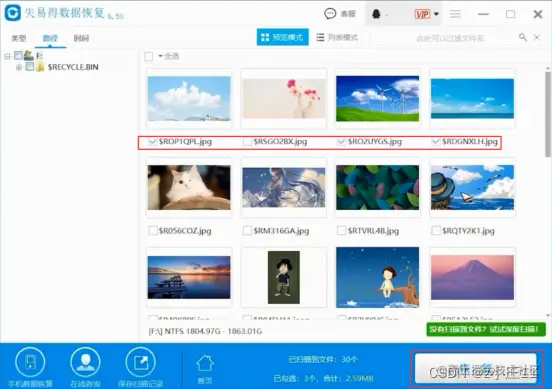
Task: Click the 已勾选 3个 合计 2.59MB text
Action: (x=323, y=378)
